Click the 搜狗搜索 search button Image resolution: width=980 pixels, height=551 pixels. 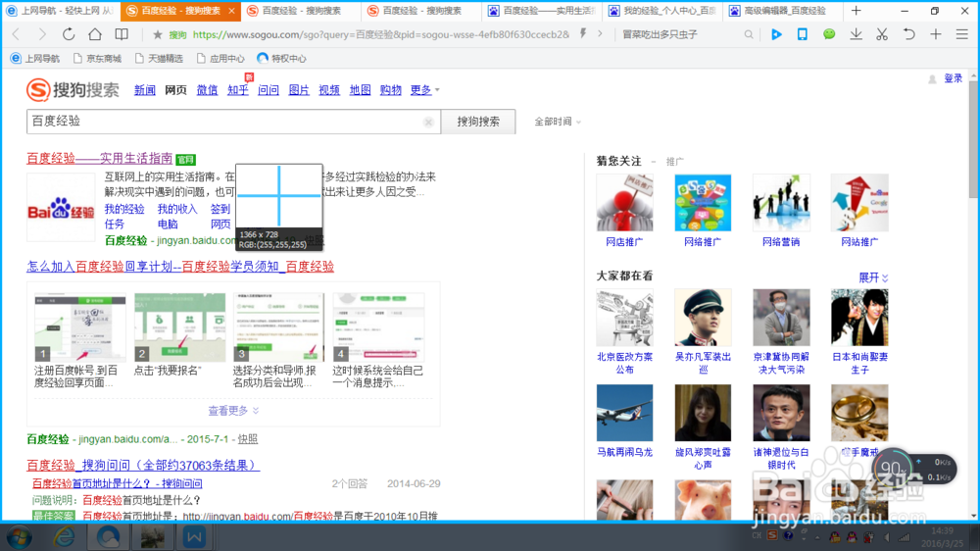tap(478, 122)
